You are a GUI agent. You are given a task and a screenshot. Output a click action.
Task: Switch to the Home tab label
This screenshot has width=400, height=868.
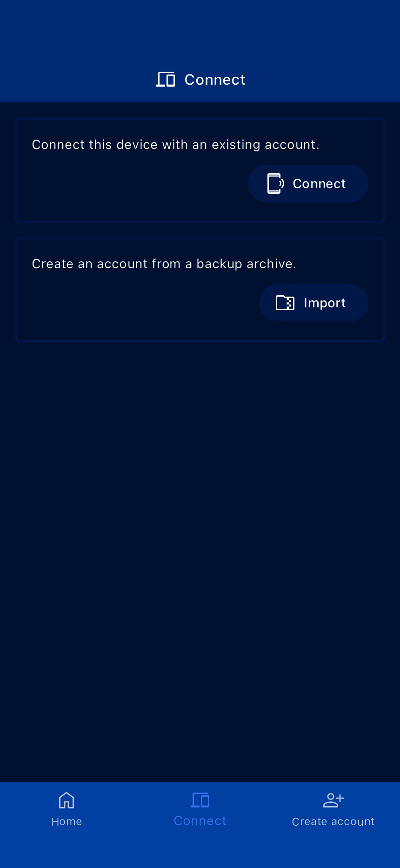point(67,822)
